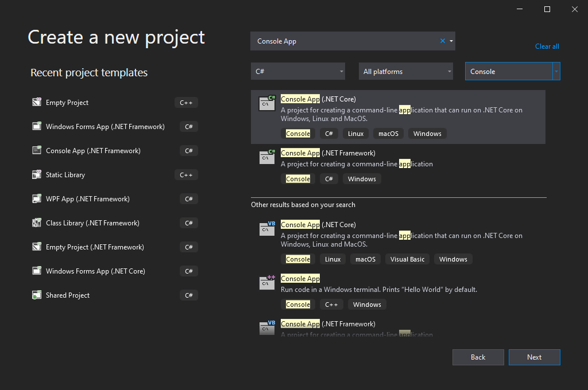The width and height of the screenshot is (588, 390).
Task: Select Visual Basic Console App (.NET Core) title
Action: point(318,225)
